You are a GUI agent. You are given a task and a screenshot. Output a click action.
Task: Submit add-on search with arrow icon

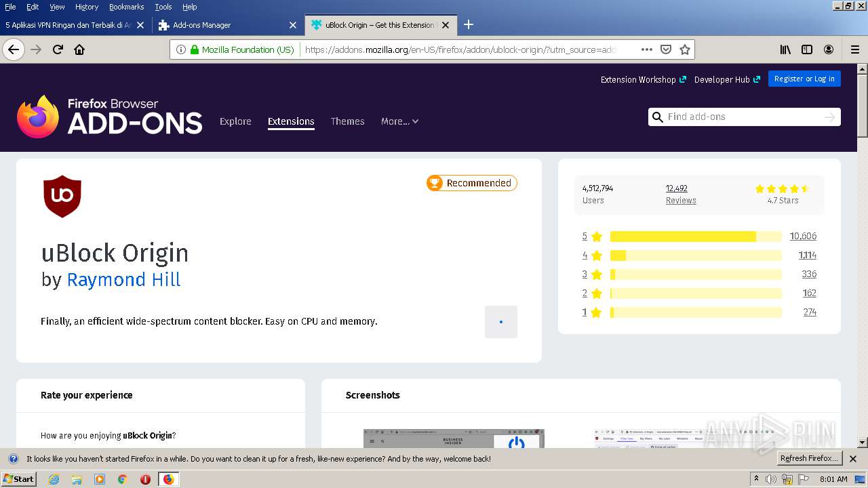(x=829, y=117)
